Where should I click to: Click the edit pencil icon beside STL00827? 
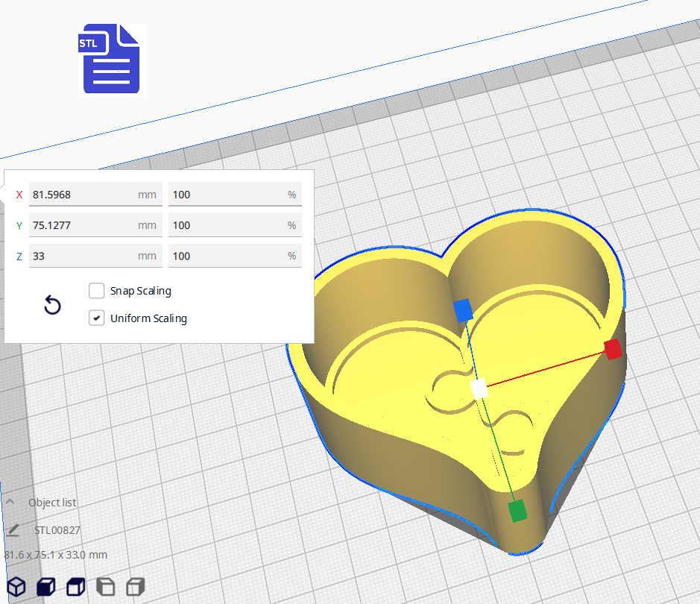(x=15, y=529)
